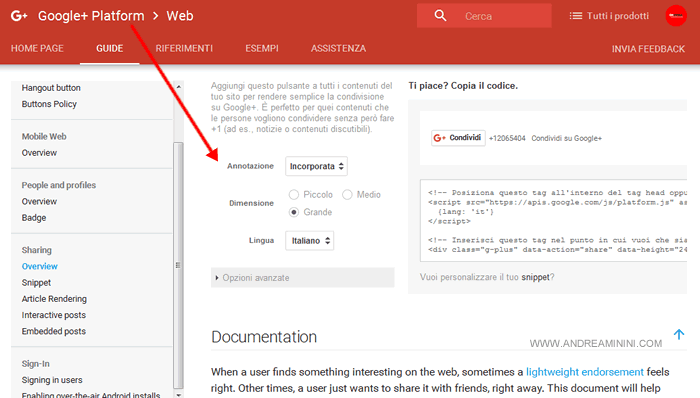Click the sidebar scroll-up arrow
This screenshot has height=398, width=700.
(179, 87)
